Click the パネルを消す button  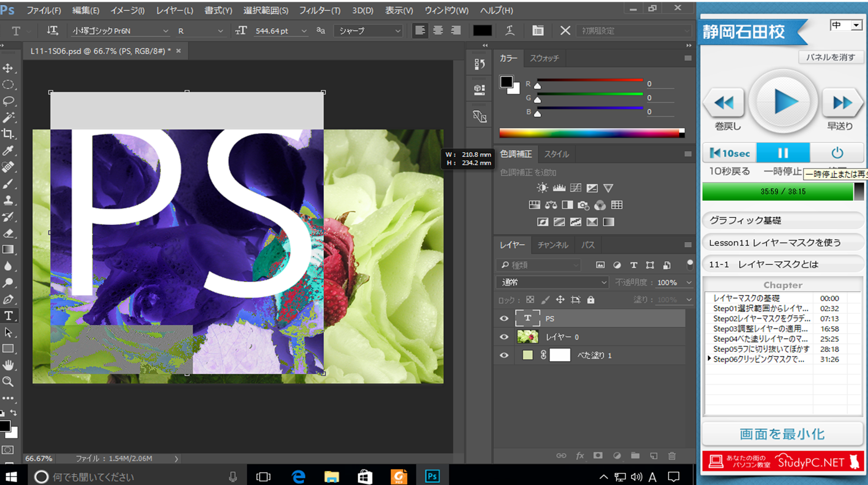tap(830, 57)
